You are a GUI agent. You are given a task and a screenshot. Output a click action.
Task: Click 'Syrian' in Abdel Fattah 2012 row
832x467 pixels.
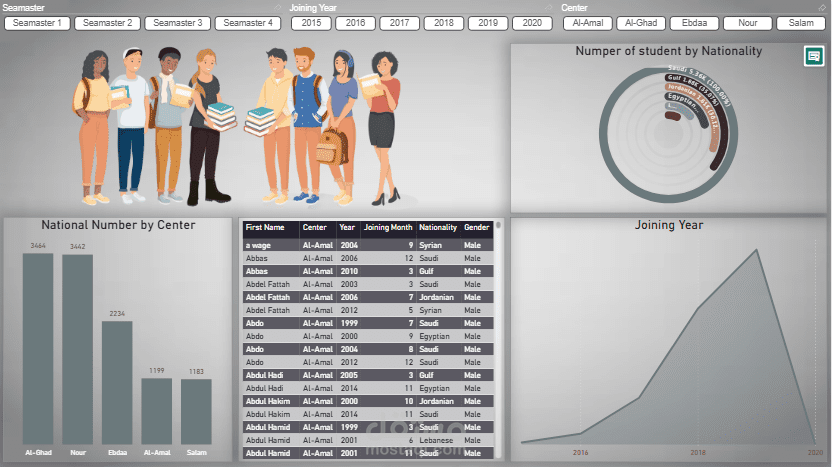click(x=430, y=310)
